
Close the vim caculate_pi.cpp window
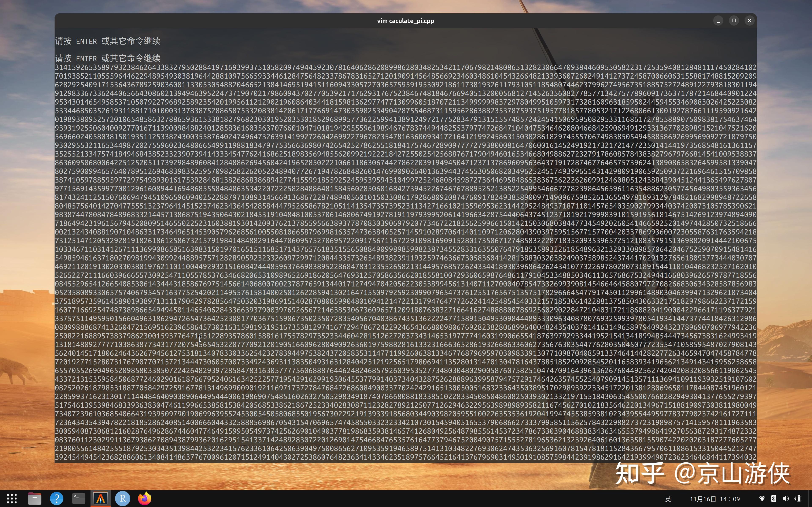[750, 21]
